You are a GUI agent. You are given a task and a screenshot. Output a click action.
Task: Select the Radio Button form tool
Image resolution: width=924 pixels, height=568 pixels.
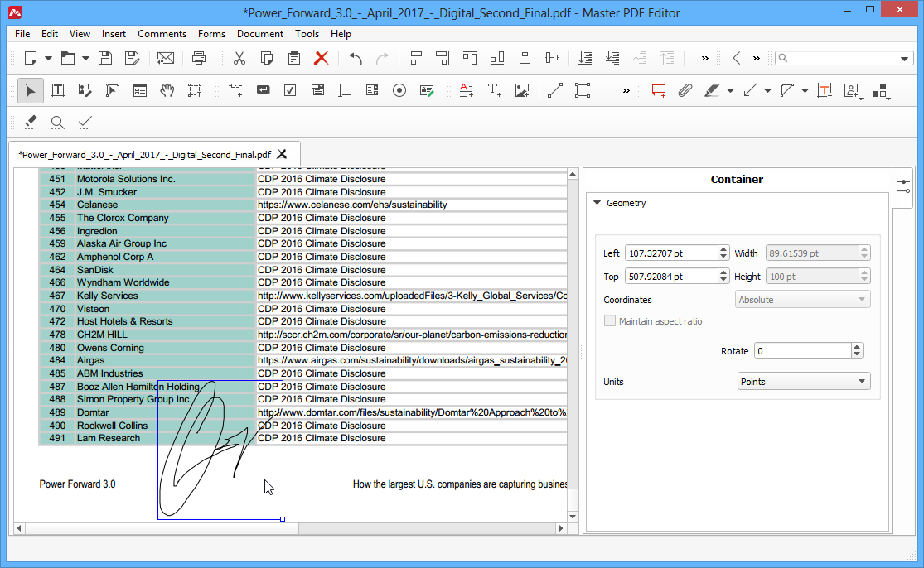click(x=399, y=90)
